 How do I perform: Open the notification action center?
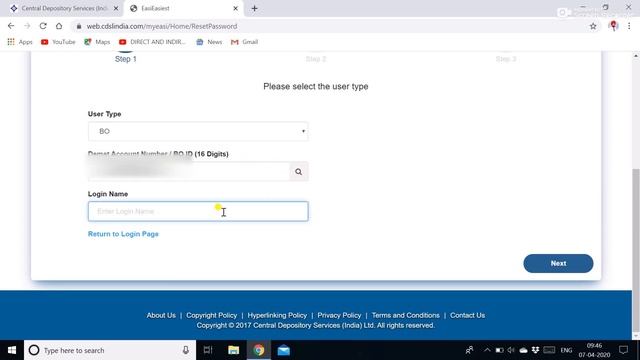(623, 350)
